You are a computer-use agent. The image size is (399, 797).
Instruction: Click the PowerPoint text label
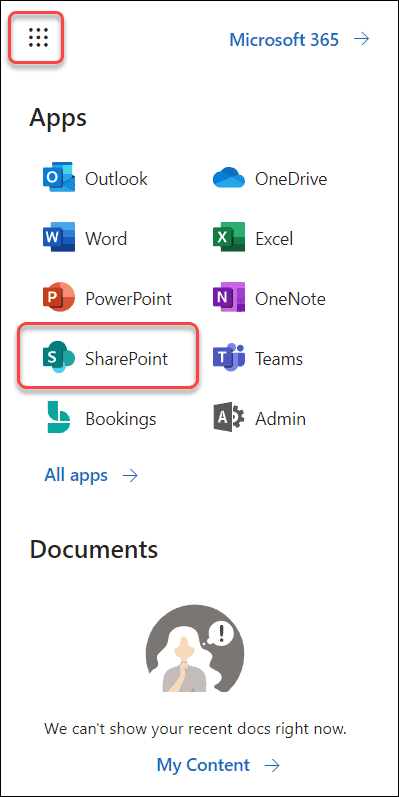129,298
